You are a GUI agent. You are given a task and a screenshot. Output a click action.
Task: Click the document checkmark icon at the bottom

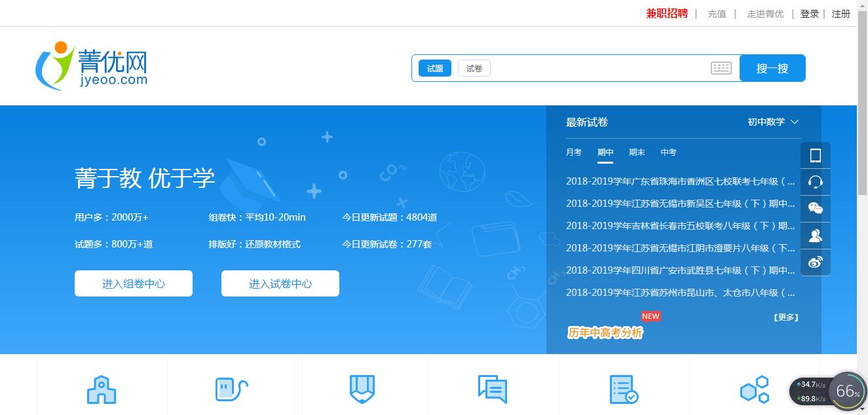pos(623,388)
